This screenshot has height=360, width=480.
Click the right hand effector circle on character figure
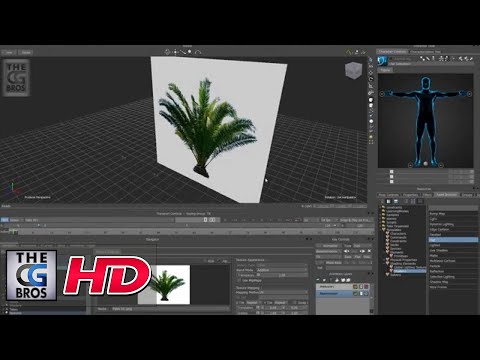[469, 94]
